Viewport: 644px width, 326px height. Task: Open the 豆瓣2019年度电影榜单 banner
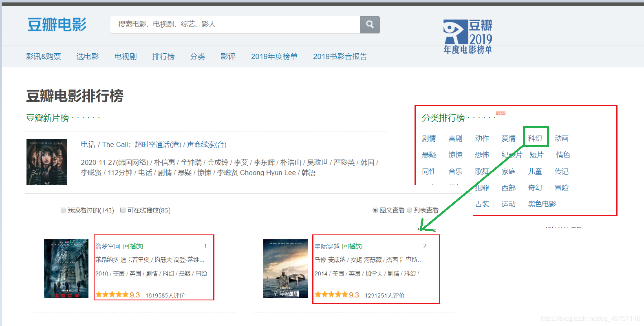pyautogui.click(x=468, y=37)
